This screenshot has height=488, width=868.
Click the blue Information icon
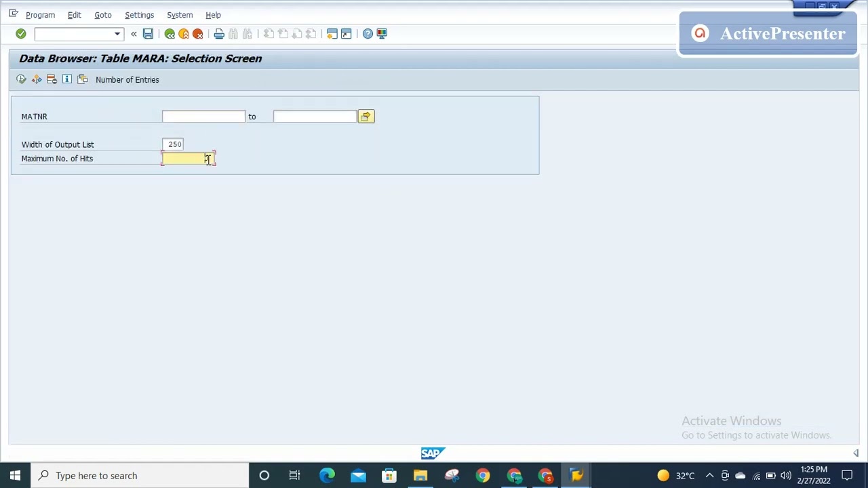67,79
